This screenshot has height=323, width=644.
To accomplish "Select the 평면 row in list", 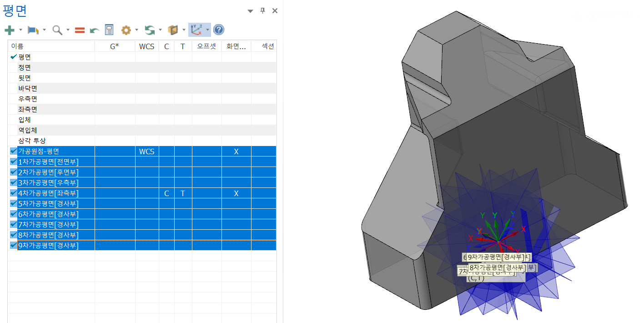I will [142, 57].
